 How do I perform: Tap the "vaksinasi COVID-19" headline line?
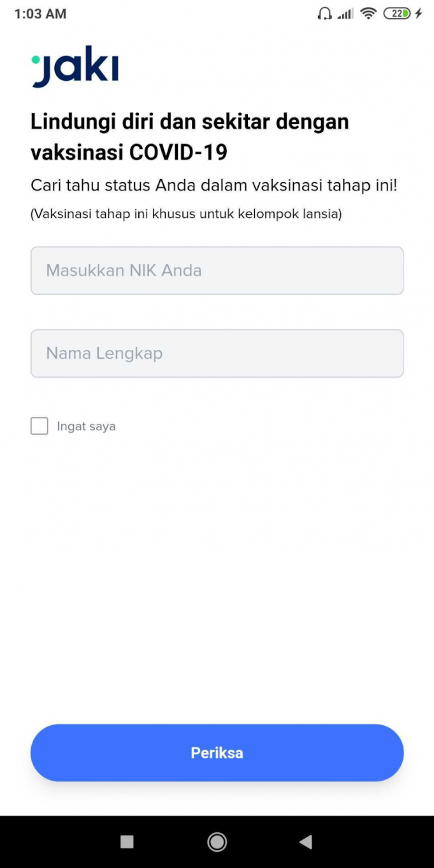(129, 153)
